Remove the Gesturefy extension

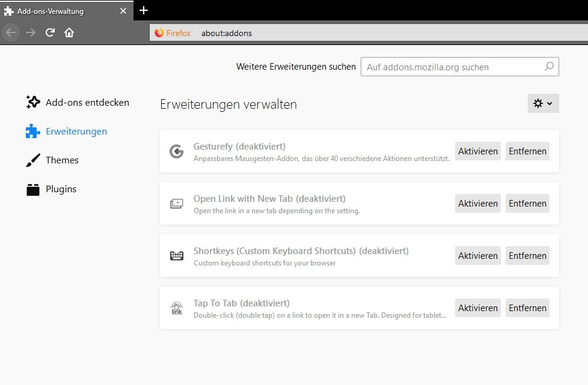(x=527, y=151)
